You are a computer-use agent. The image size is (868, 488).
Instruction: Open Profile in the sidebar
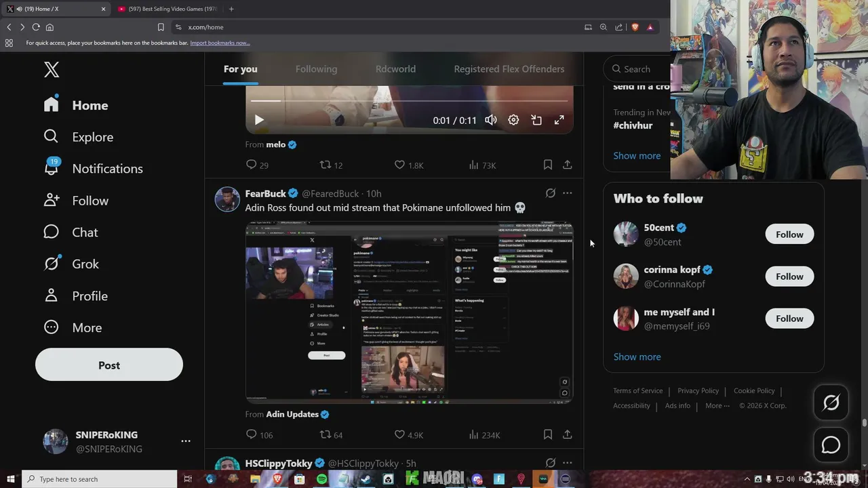click(x=76, y=296)
